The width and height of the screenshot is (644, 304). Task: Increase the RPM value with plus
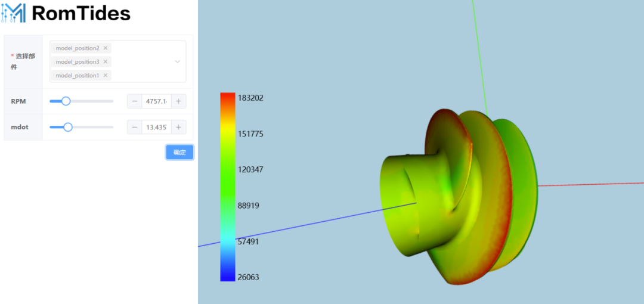coord(178,101)
